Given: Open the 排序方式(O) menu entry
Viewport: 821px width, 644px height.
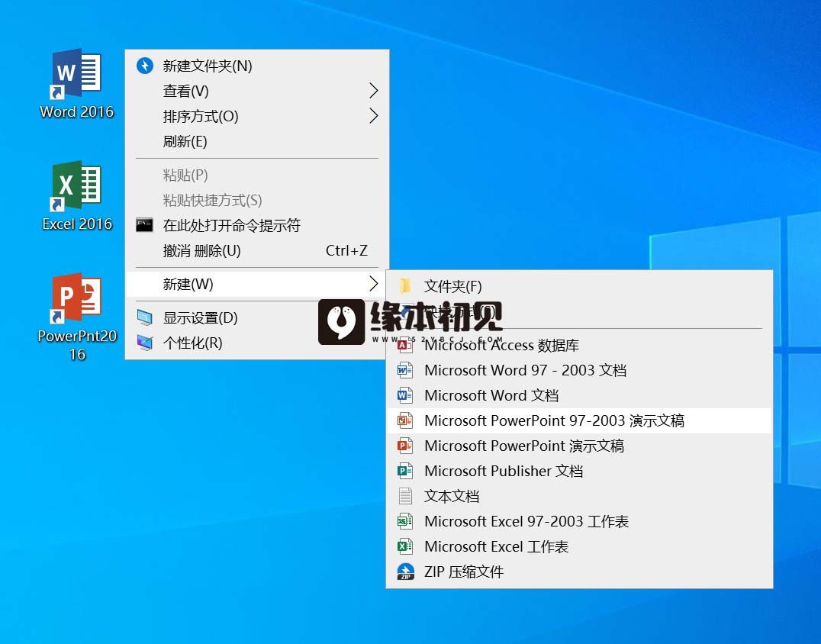Looking at the screenshot, I should click(x=257, y=116).
